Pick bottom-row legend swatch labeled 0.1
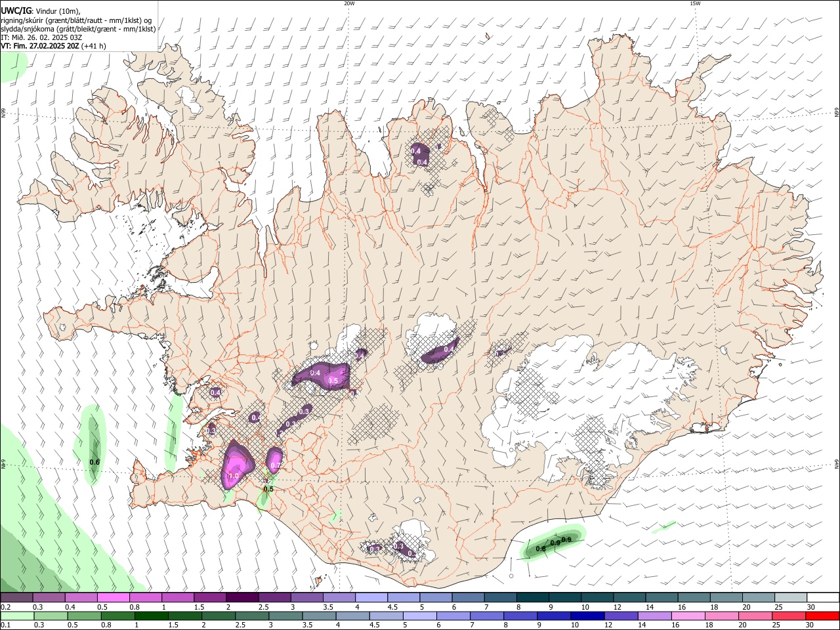840x630 pixels. [17, 616]
